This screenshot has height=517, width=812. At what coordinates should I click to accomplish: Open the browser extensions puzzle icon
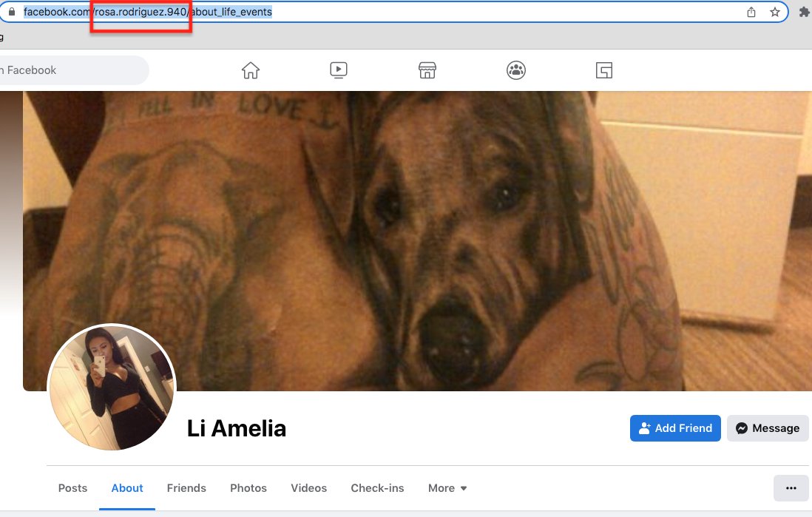point(804,12)
